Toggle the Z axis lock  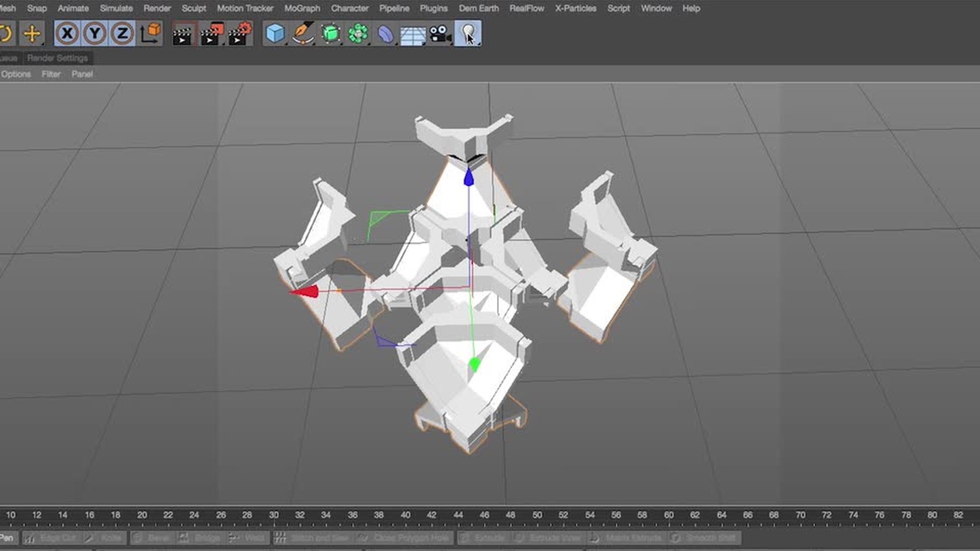pos(122,34)
